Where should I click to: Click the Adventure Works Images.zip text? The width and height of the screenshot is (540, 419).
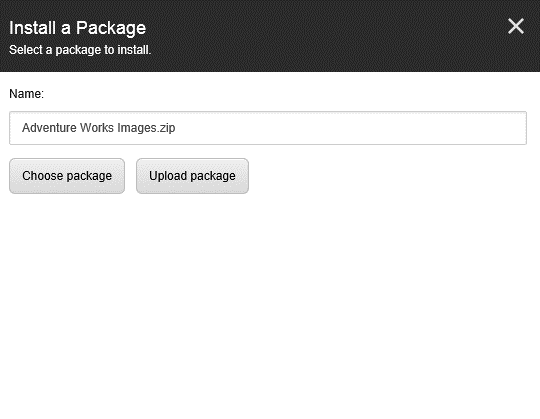pyautogui.click(x=98, y=128)
